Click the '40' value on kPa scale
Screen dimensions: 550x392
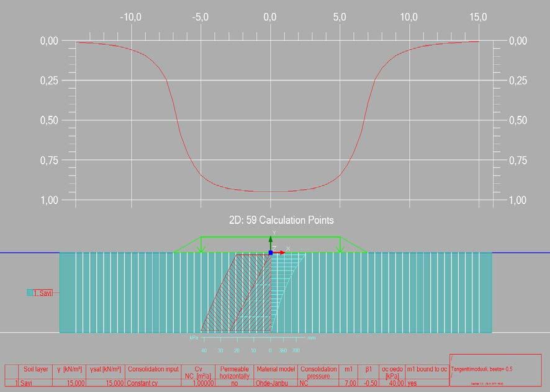pyautogui.click(x=204, y=350)
